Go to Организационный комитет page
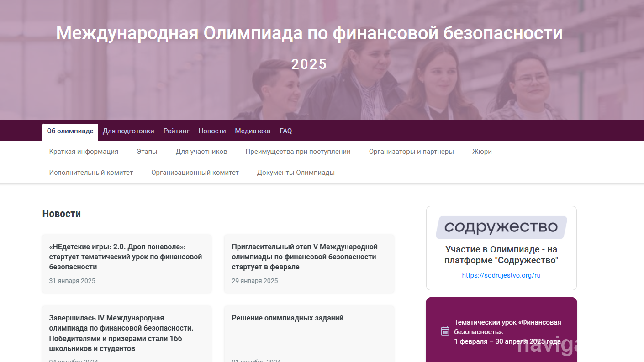Image resolution: width=644 pixels, height=362 pixels. coord(195,173)
